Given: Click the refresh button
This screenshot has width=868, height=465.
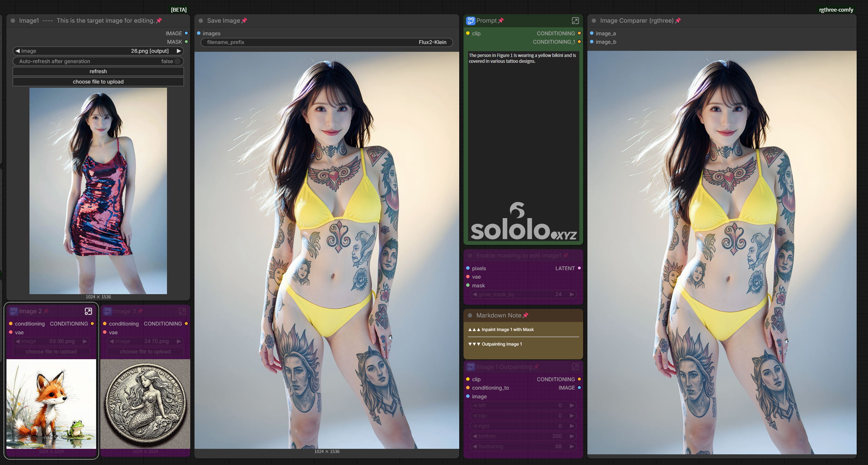Looking at the screenshot, I should pos(98,72).
